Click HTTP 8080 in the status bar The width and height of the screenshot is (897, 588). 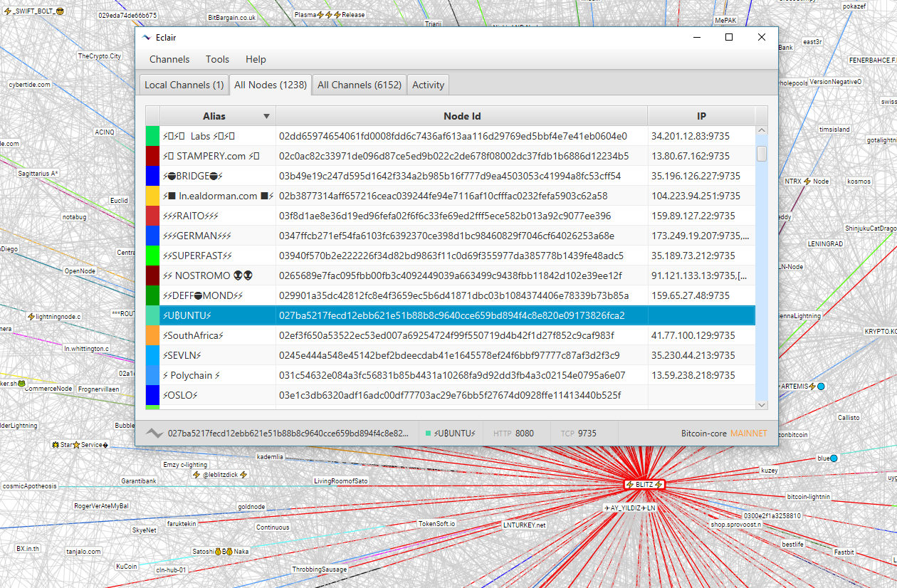tap(513, 433)
